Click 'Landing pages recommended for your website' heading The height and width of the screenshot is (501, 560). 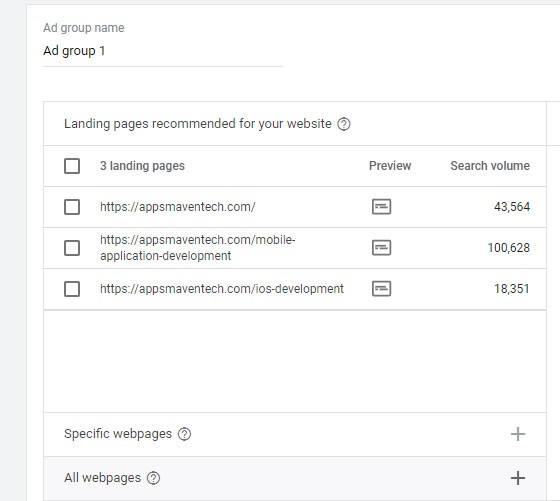[198, 124]
